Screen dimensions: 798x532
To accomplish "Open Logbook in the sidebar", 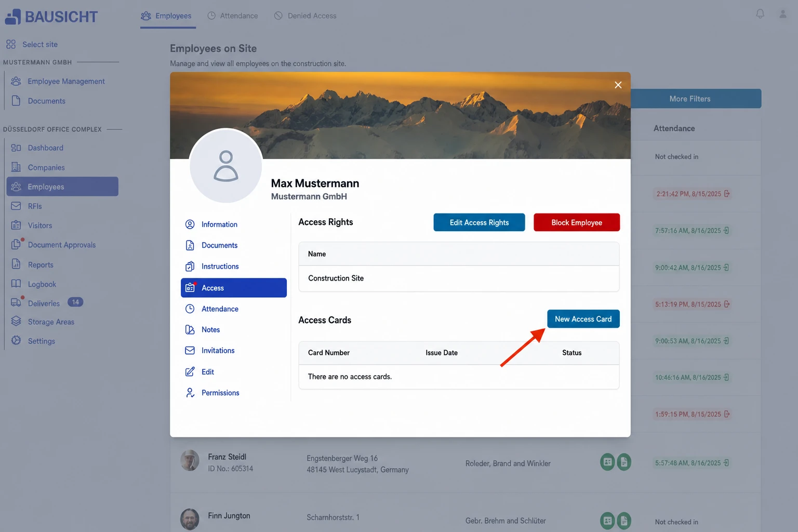I will tap(34, 284).
